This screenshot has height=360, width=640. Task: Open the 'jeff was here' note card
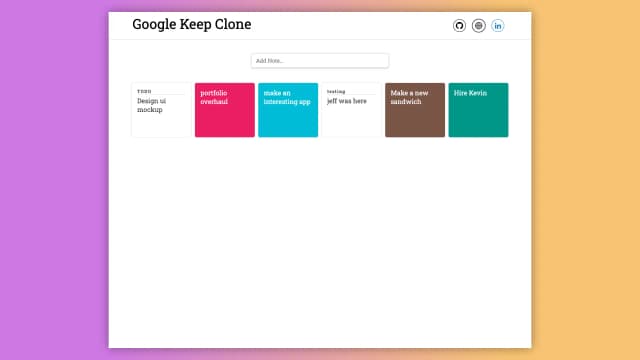[351, 110]
